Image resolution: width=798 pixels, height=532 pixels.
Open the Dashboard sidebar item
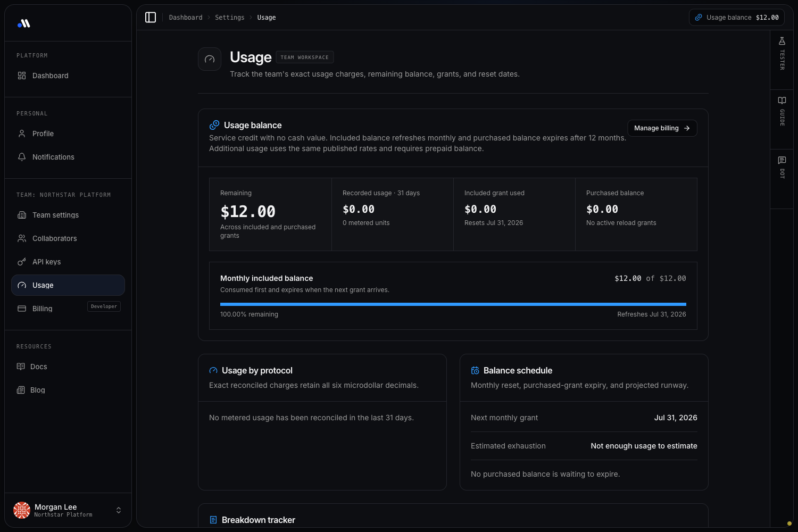[x=68, y=76]
